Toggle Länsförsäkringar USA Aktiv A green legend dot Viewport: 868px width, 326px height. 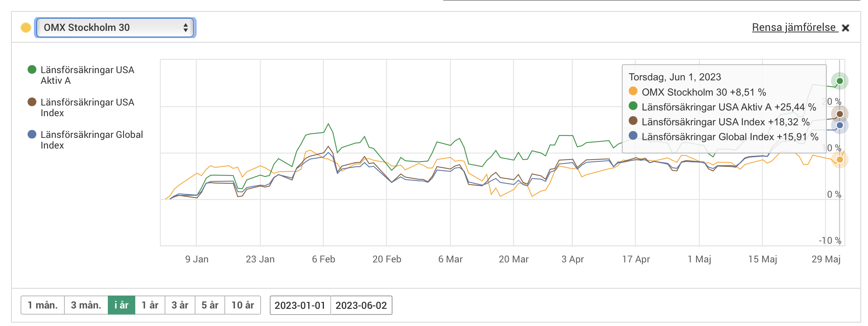pyautogui.click(x=32, y=69)
